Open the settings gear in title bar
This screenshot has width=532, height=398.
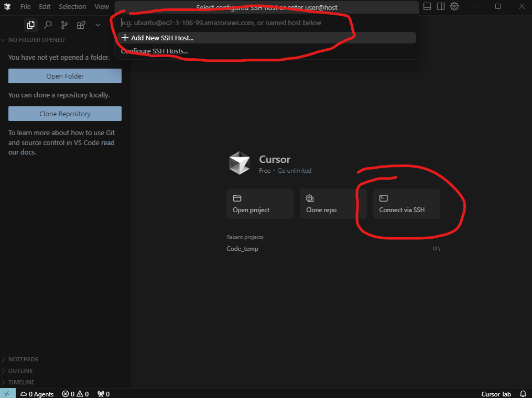[x=454, y=6]
